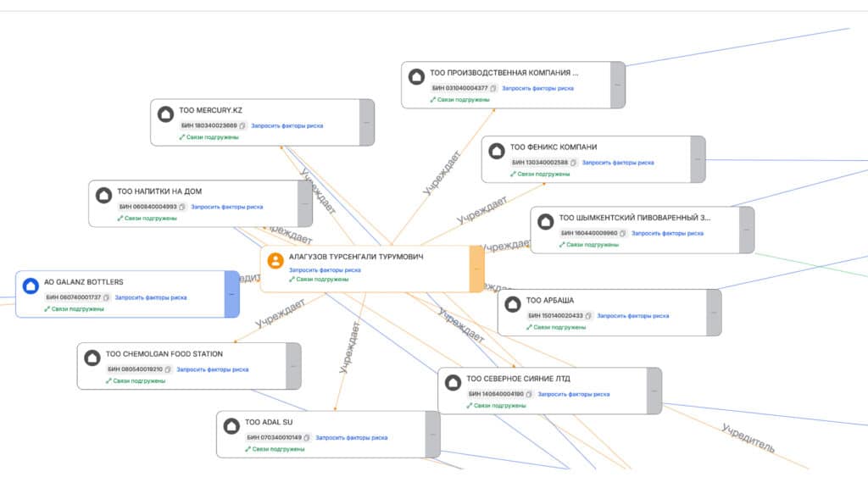Click the orange person icon of АЛАГУЗОВ
The image size is (868, 488).
[x=275, y=260]
